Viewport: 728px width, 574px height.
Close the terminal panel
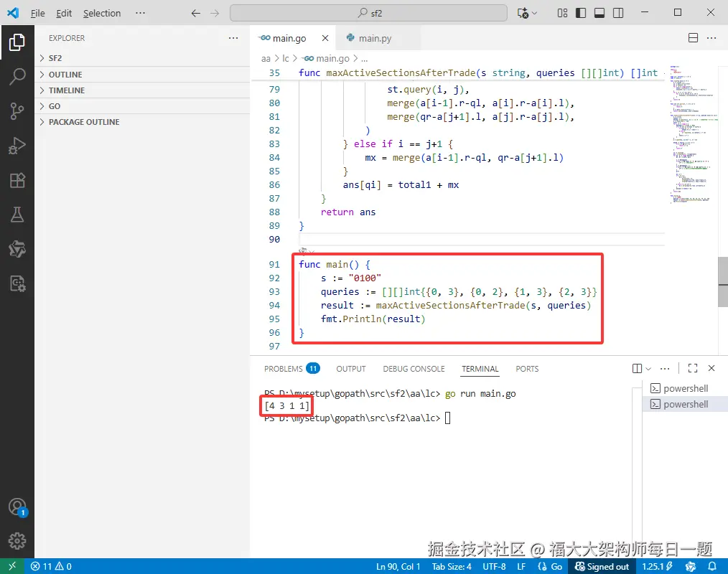[x=711, y=368]
